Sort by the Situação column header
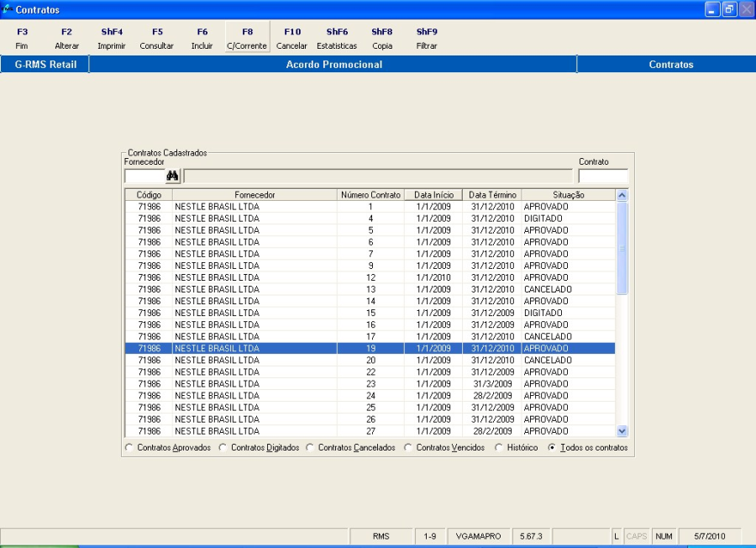The image size is (756, 548). tap(568, 195)
